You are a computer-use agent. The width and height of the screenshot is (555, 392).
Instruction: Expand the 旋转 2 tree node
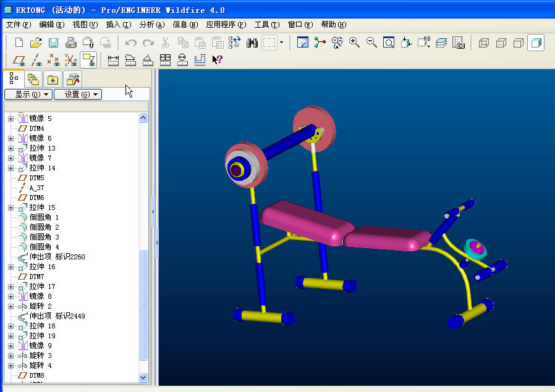pyautogui.click(x=11, y=306)
